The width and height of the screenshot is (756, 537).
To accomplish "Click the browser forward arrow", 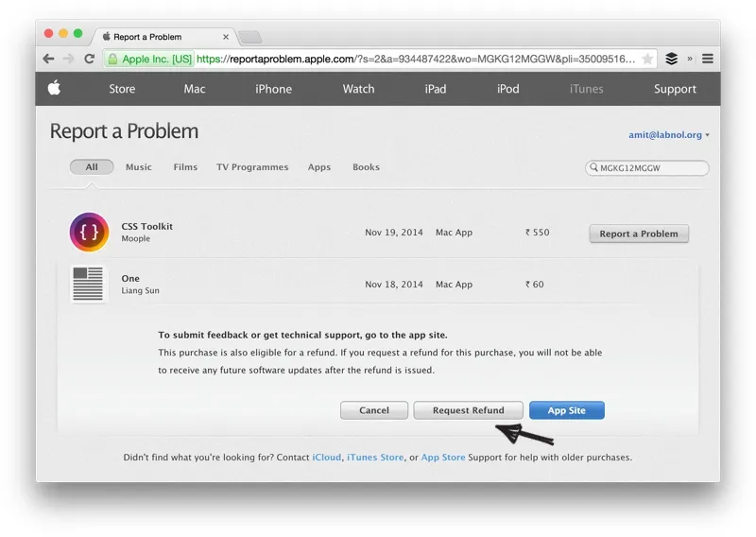I will pyautogui.click(x=69, y=59).
